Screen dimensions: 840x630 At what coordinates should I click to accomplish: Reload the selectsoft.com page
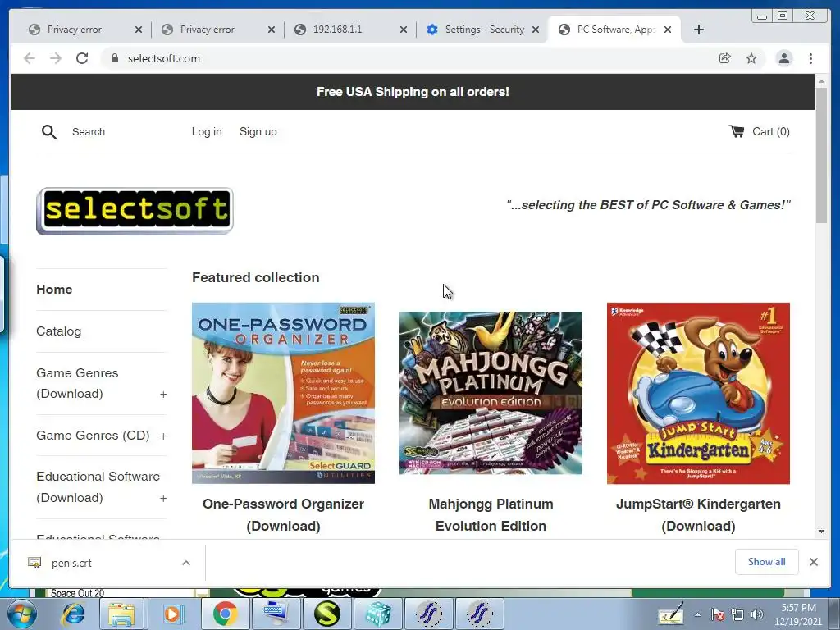click(x=82, y=58)
